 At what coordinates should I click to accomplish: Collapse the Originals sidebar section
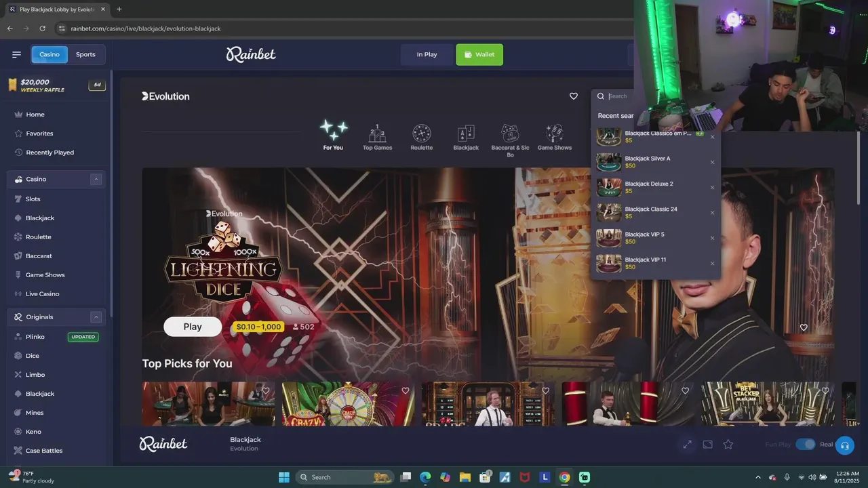[96, 317]
